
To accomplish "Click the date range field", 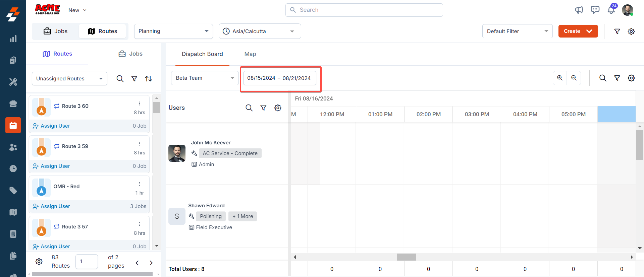I will tap(279, 78).
